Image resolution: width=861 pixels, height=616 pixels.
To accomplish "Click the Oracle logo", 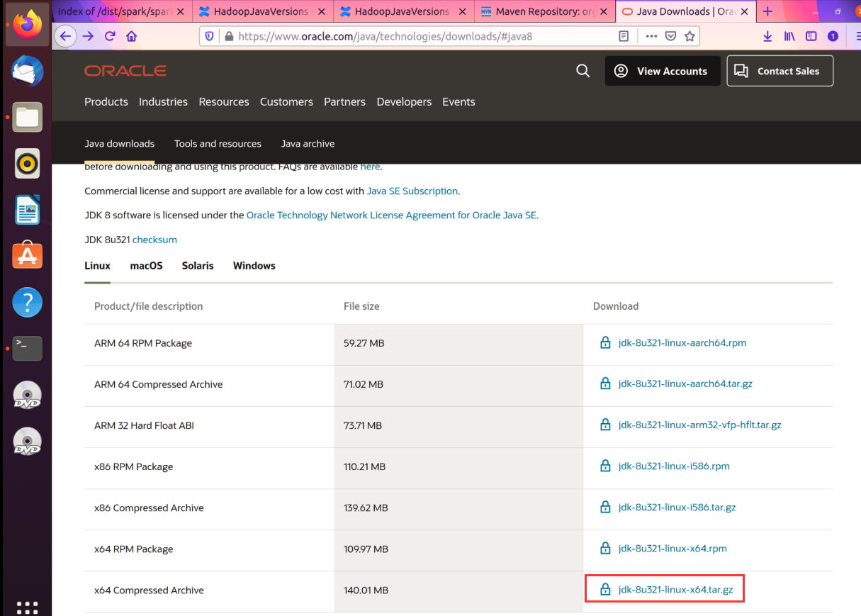I will (125, 71).
